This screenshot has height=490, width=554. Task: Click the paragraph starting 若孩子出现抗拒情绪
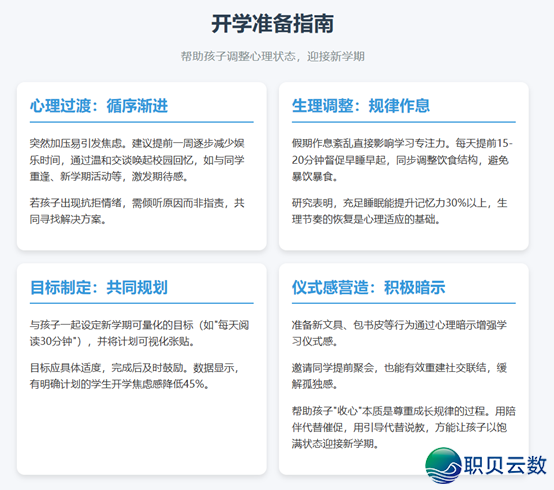pyautogui.click(x=137, y=211)
